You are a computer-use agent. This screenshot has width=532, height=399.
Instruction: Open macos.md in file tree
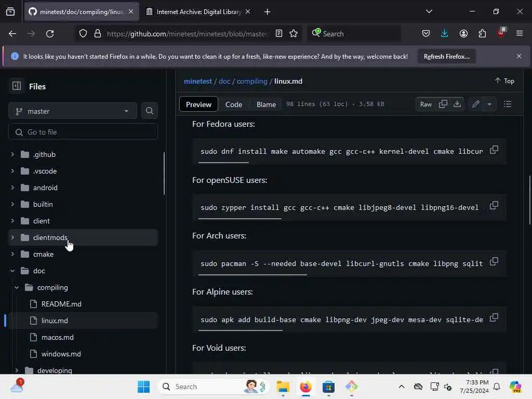pos(57,337)
